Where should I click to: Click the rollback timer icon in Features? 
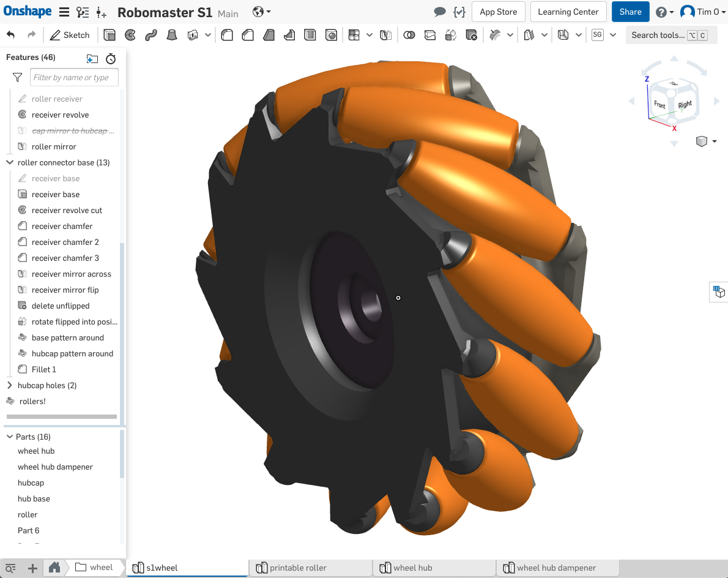tap(111, 59)
